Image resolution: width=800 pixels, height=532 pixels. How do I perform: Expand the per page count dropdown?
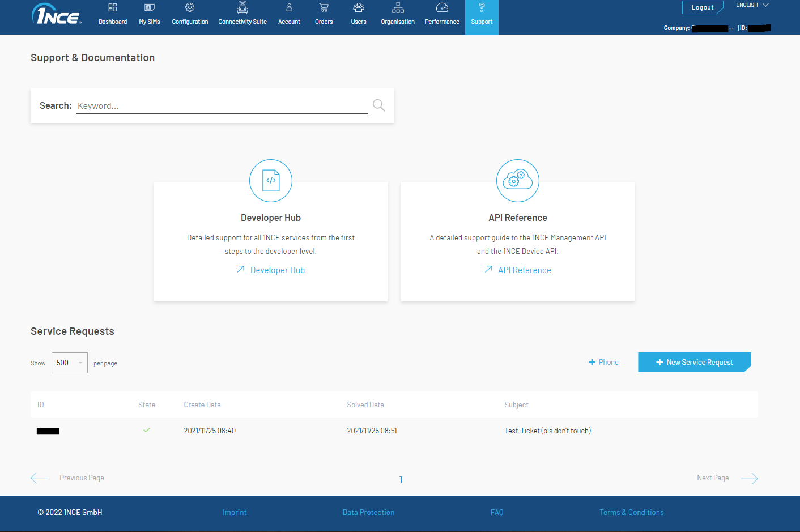pyautogui.click(x=70, y=363)
